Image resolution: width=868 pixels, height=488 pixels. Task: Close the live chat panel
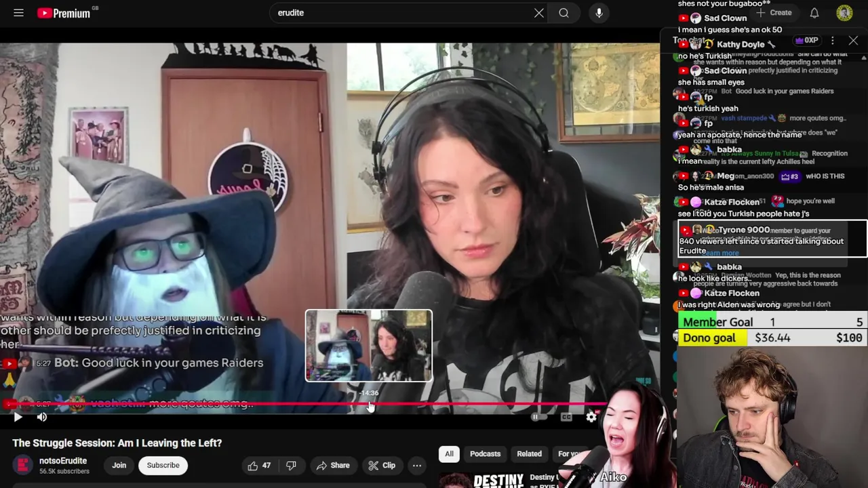click(853, 41)
